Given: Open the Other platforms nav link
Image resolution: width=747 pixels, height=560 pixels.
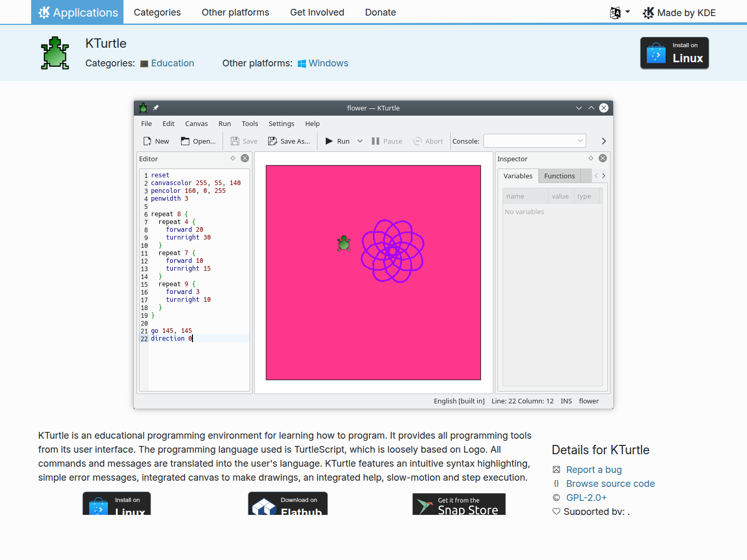Looking at the screenshot, I should coord(236,12).
